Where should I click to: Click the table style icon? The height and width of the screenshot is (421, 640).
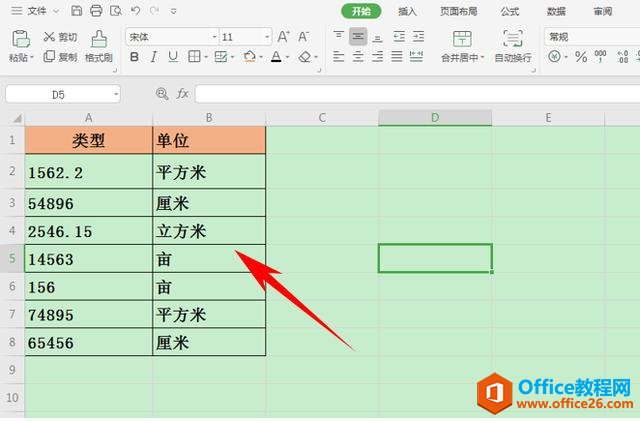221,57
